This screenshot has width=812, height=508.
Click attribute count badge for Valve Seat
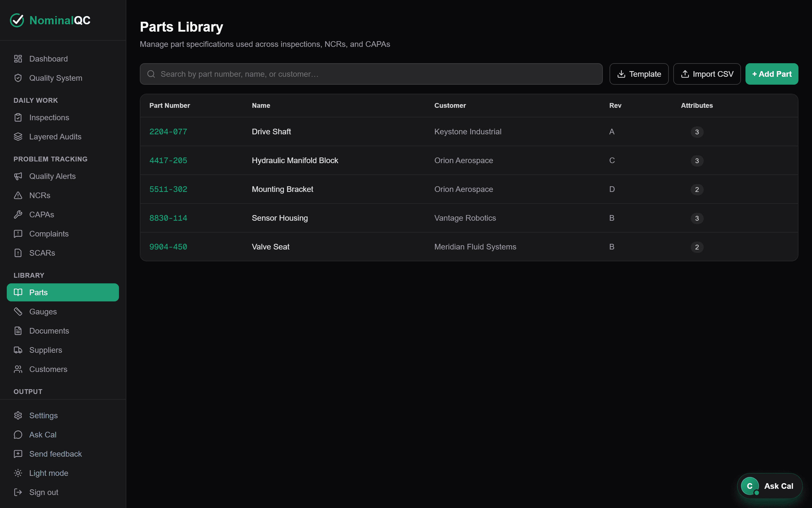click(697, 247)
